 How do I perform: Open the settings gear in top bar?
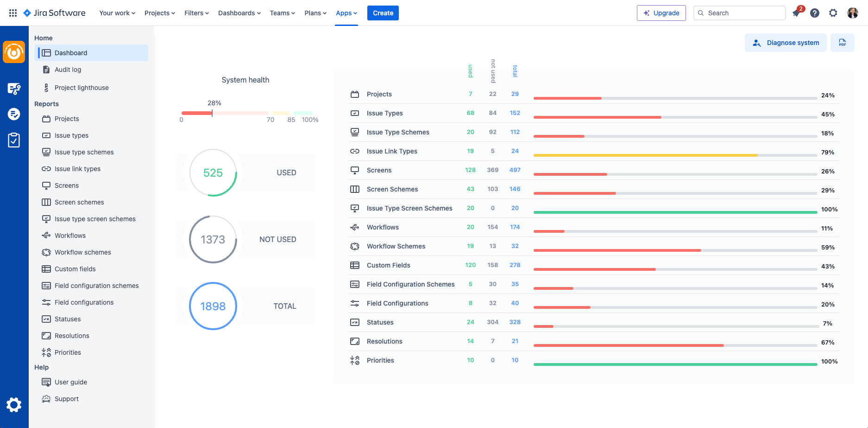coord(833,13)
